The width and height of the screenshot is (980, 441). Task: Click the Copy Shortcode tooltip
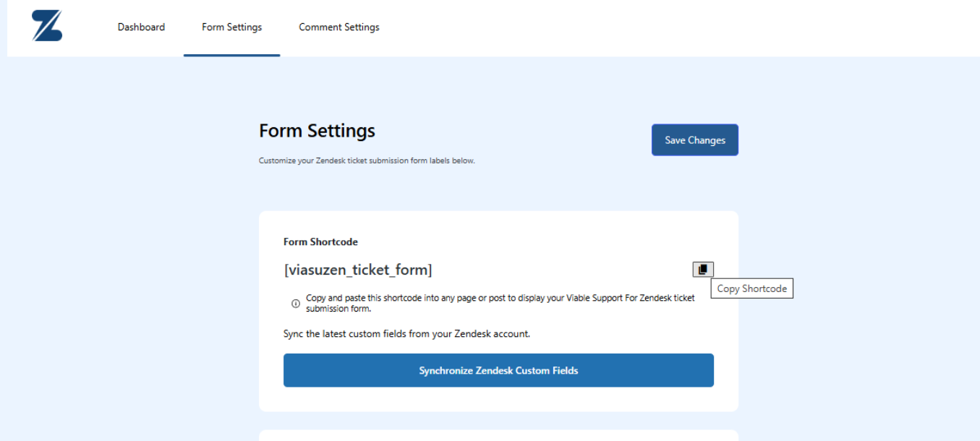tap(751, 288)
